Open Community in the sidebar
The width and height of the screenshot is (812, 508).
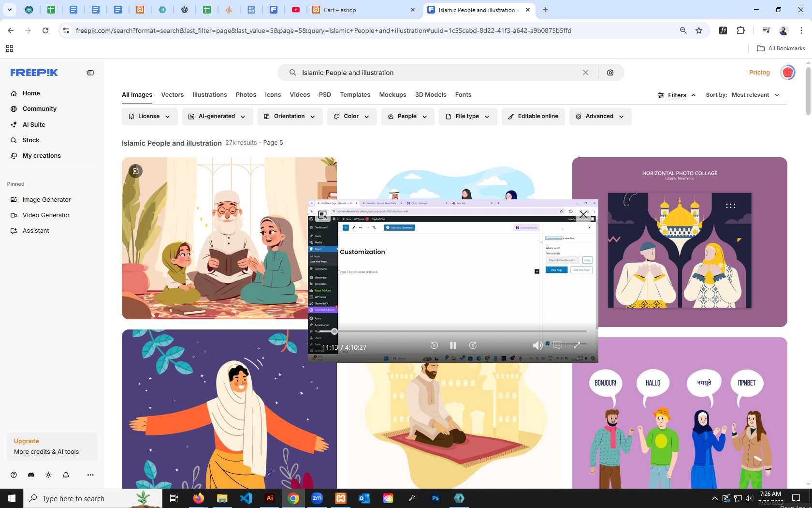[40, 109]
